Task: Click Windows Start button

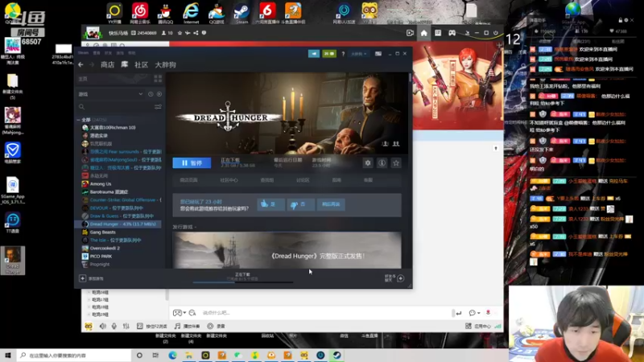Action: coord(8,356)
